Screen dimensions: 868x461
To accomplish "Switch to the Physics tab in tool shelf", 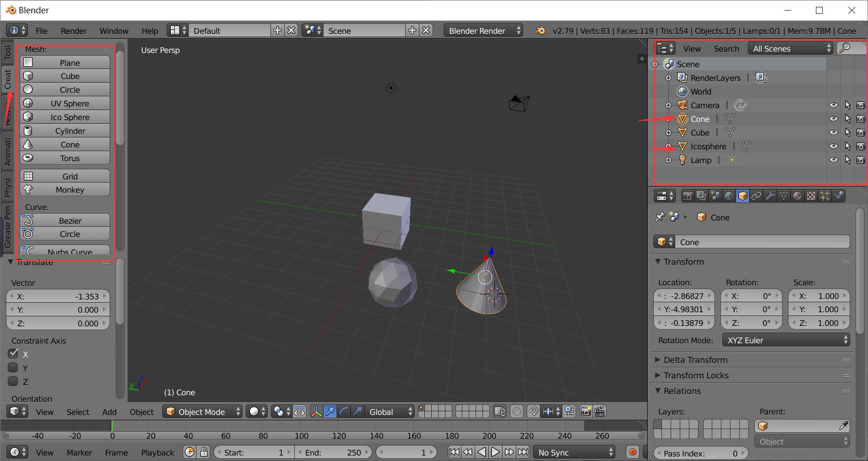I will pyautogui.click(x=7, y=187).
